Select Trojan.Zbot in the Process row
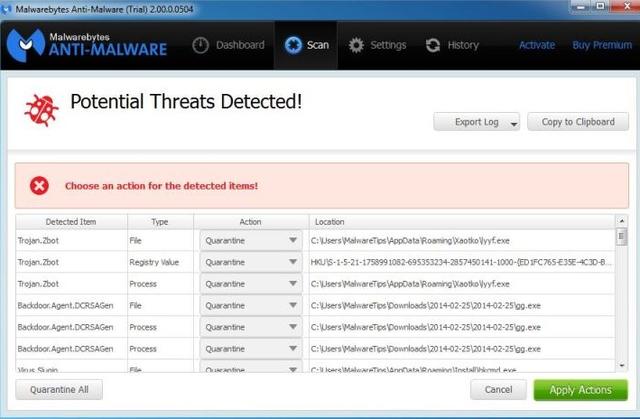This screenshot has width=640, height=419. (38, 284)
